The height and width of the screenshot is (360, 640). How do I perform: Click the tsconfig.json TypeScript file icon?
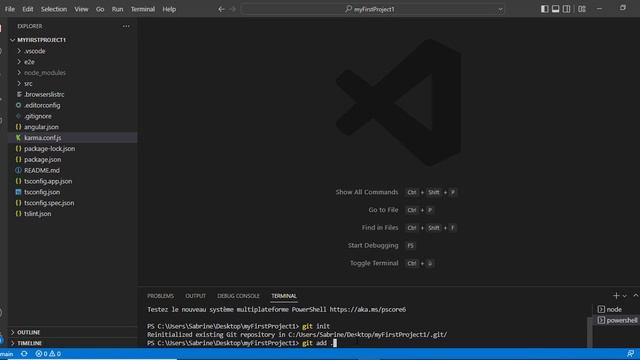pos(18,192)
